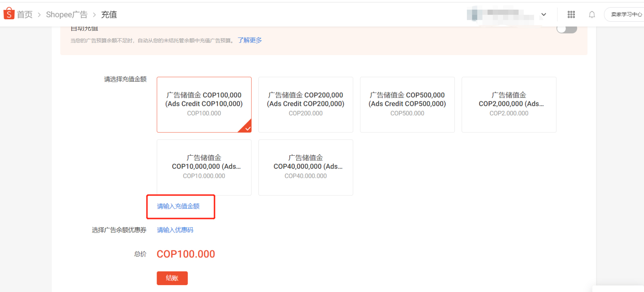
Task: Click the 请选择充值金额 label
Action: click(125, 79)
